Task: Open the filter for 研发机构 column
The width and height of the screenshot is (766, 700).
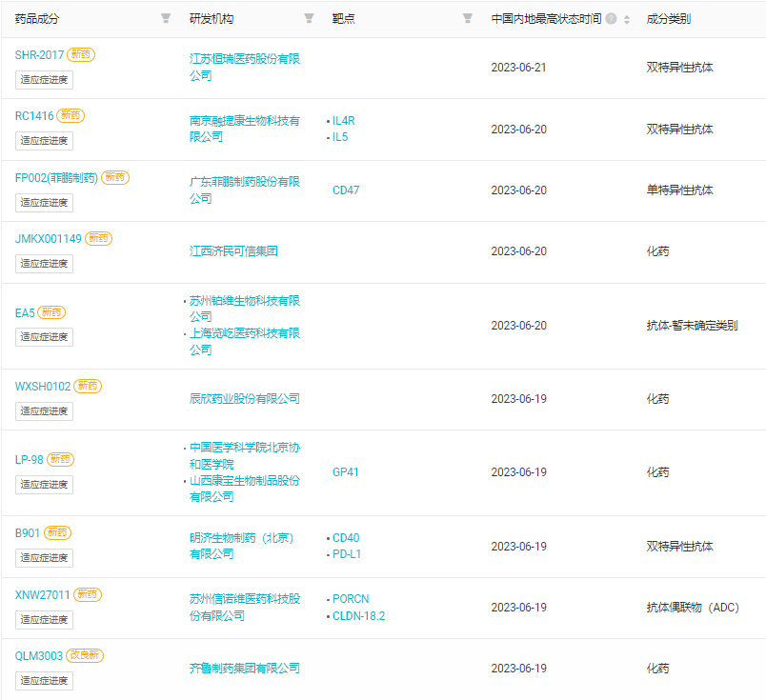Action: click(x=309, y=19)
